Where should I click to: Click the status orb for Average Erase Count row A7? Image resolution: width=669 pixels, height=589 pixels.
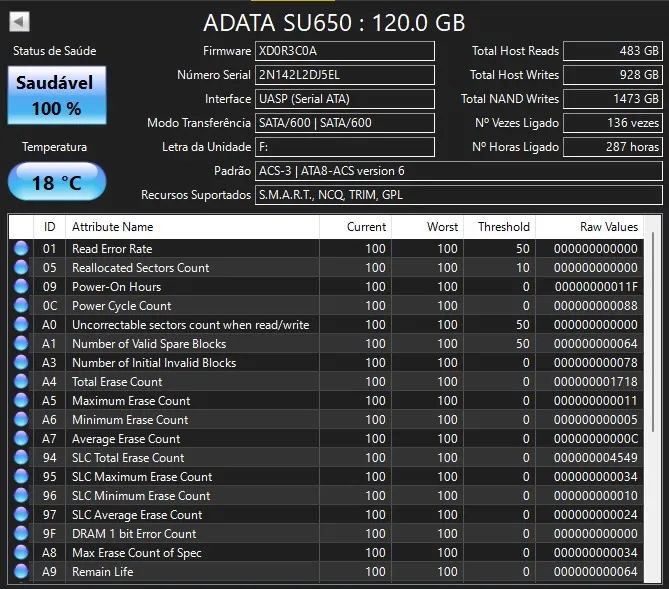click(21, 438)
